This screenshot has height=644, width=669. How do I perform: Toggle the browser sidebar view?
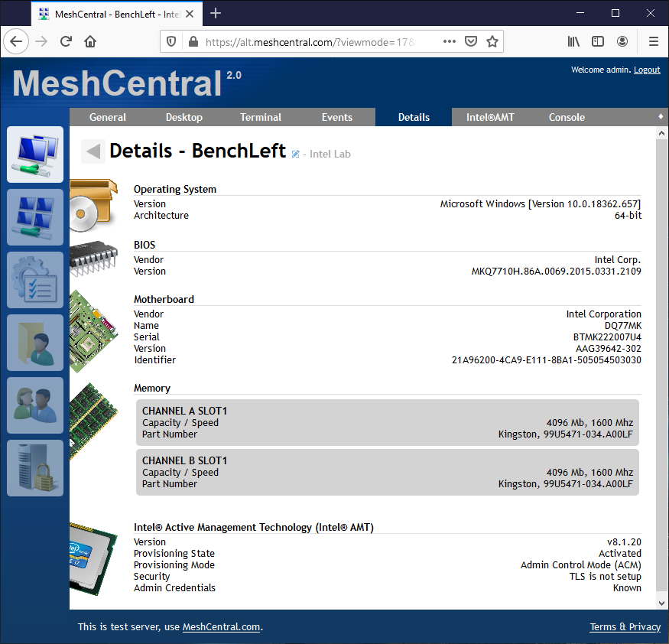[598, 41]
